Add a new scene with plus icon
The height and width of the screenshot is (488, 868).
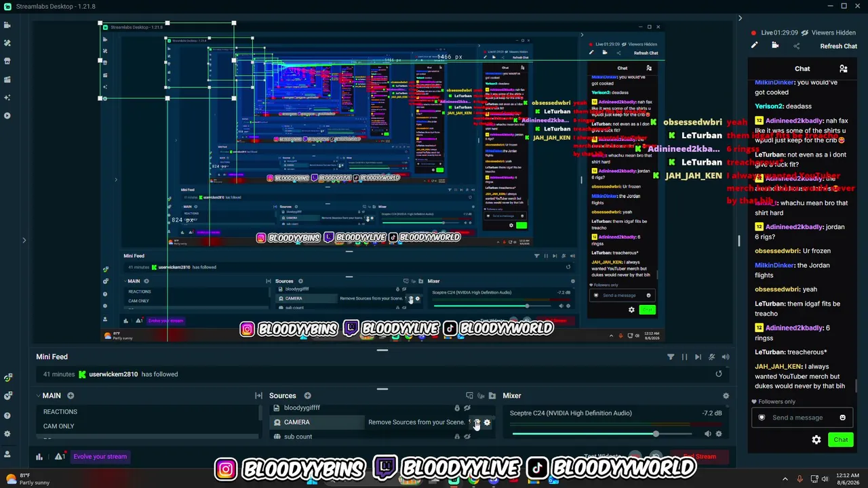(71, 396)
